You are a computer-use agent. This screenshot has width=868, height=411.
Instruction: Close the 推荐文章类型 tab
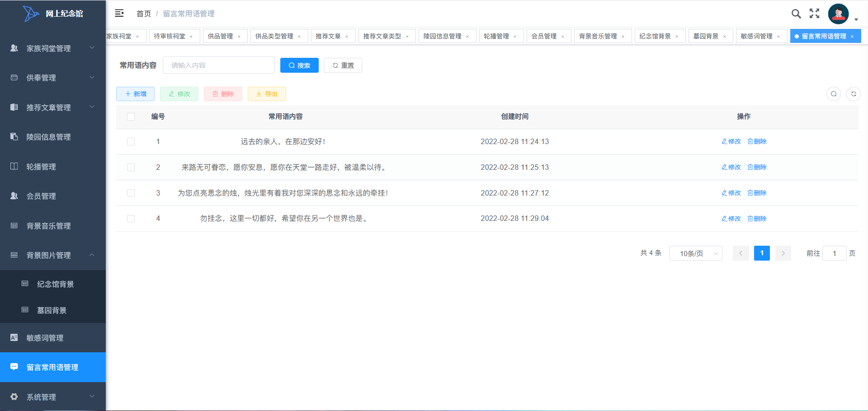pos(407,37)
